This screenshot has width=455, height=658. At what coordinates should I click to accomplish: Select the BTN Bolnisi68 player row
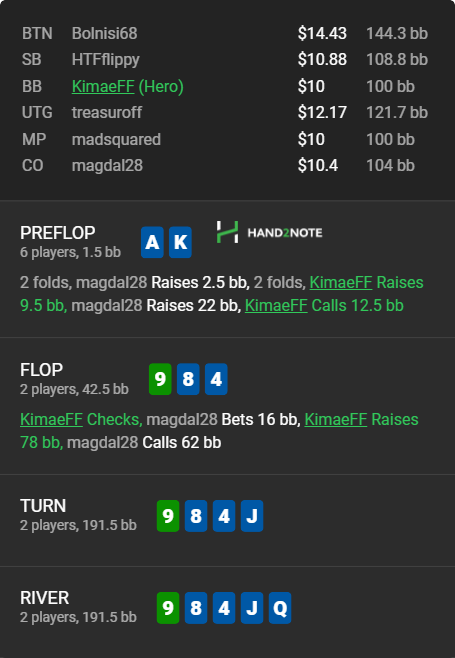(x=225, y=33)
